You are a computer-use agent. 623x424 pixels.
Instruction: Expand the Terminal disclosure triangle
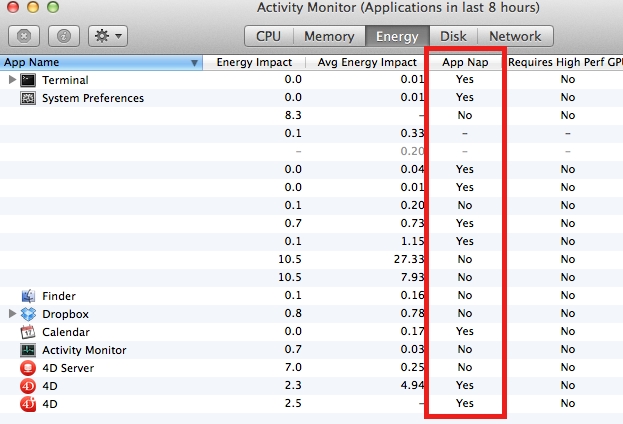(x=12, y=80)
